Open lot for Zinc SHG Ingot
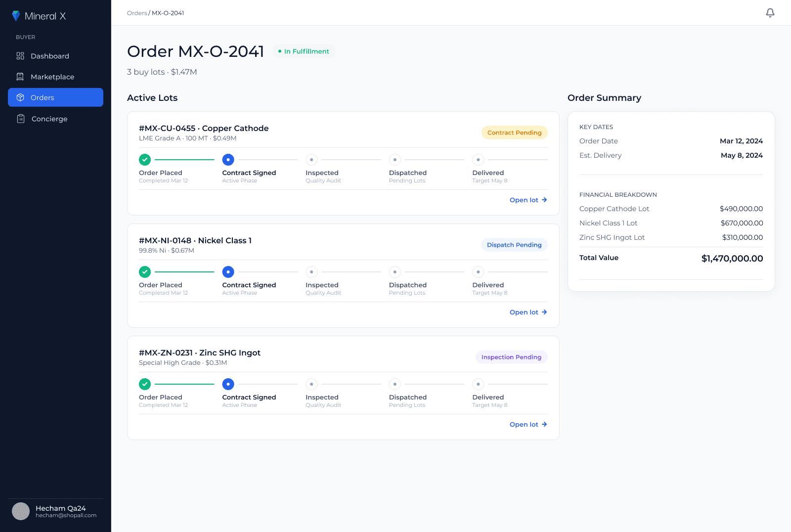Image resolution: width=791 pixels, height=532 pixels. [528, 424]
